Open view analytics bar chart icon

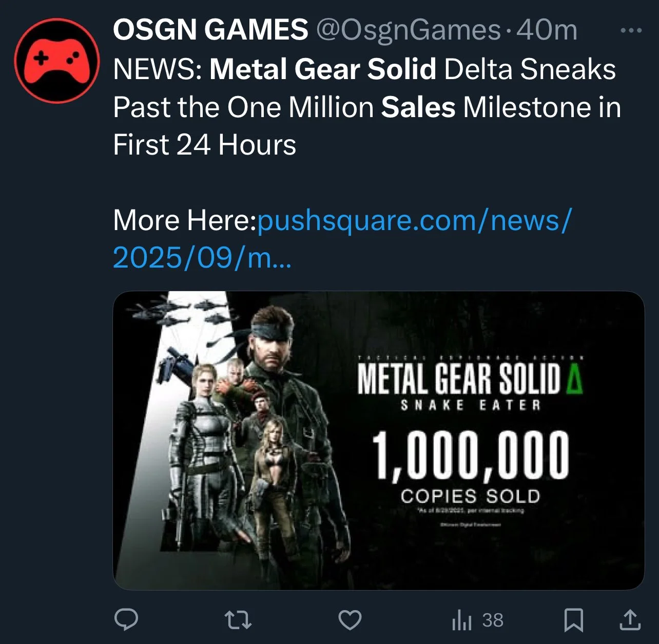click(x=461, y=620)
